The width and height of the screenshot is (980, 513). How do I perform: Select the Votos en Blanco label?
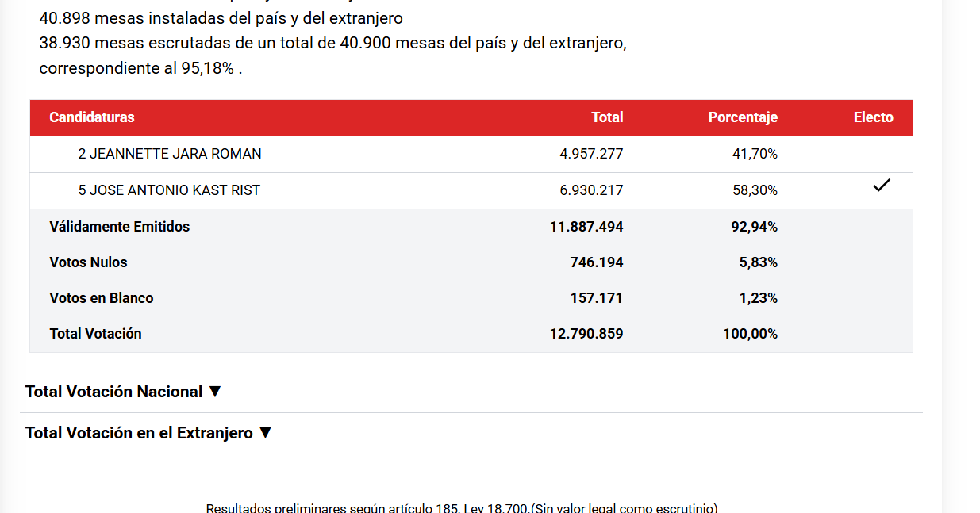pyautogui.click(x=102, y=298)
